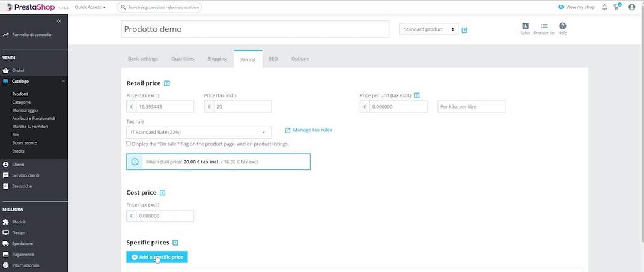Collapse the Catalogo sidebar section
644x272 pixels.
tap(64, 81)
